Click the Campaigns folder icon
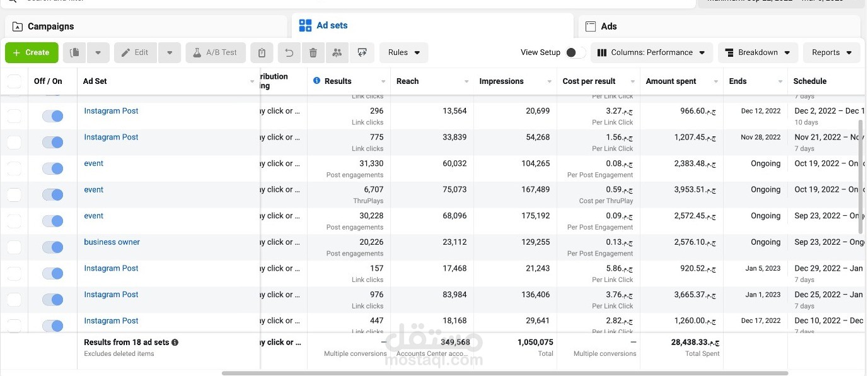Image resolution: width=868 pixels, height=376 pixels. (18, 26)
